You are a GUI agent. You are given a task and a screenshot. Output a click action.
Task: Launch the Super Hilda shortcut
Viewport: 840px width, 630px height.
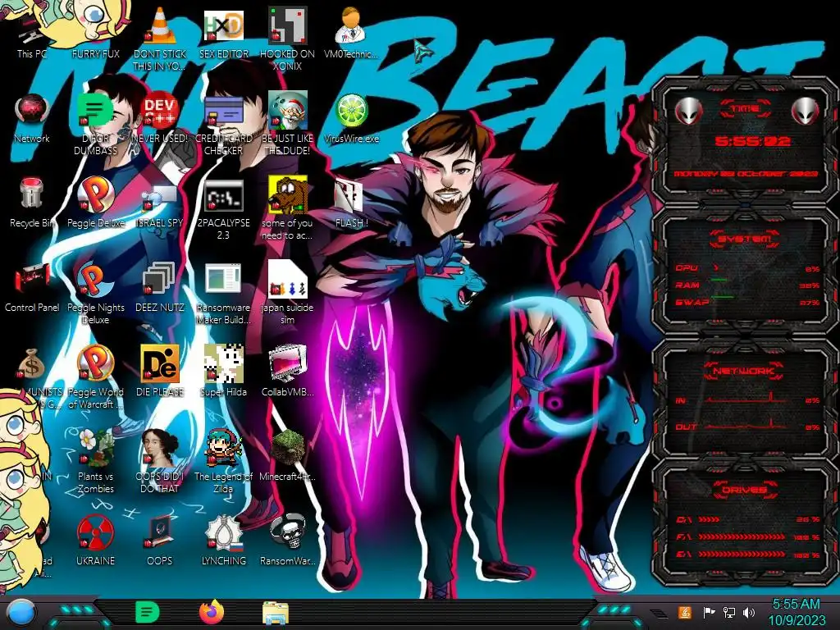[224, 371]
